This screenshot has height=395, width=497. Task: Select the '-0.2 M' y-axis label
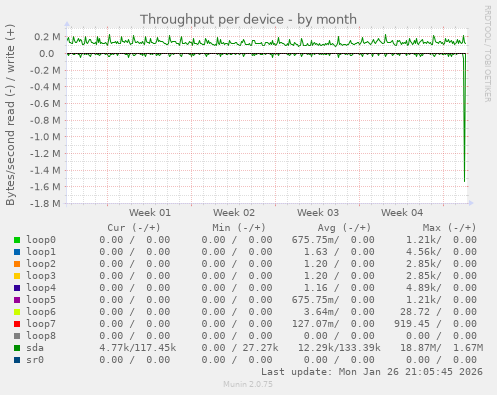click(45, 70)
